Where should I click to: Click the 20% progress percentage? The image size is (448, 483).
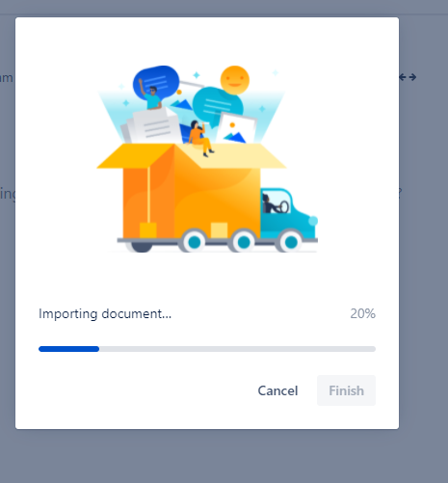(x=362, y=313)
